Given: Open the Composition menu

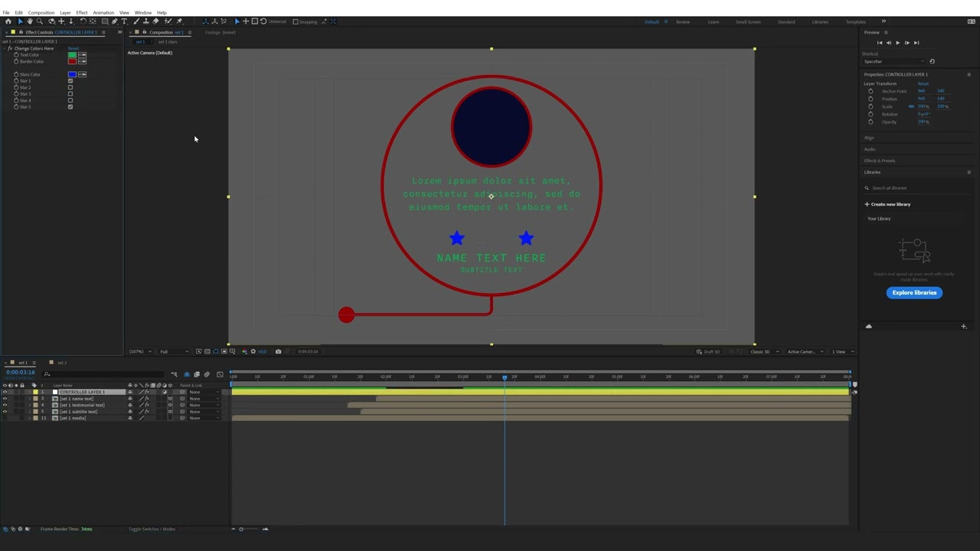Looking at the screenshot, I should click(x=41, y=12).
